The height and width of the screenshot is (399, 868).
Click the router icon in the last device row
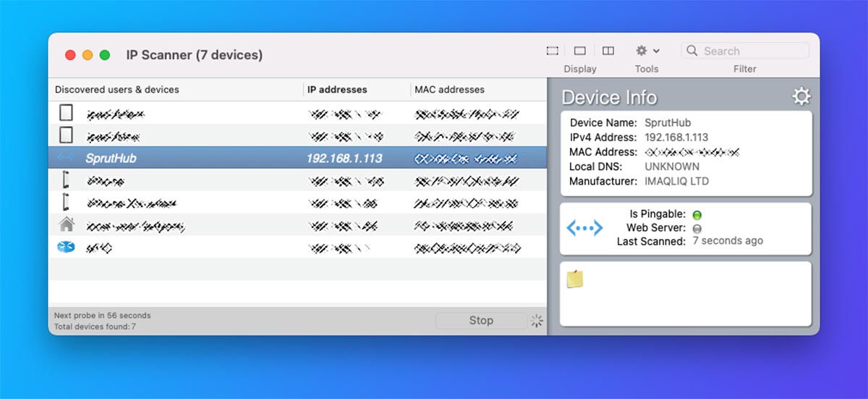pos(66,248)
